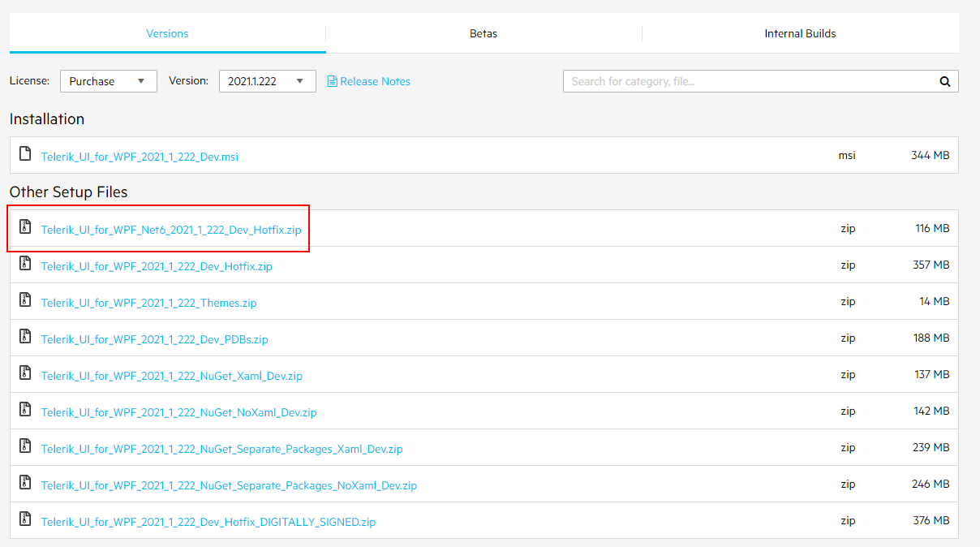Download the NuGet_Xaml_Dev.zip file
Screen dimensions: 980x547
[172, 376]
